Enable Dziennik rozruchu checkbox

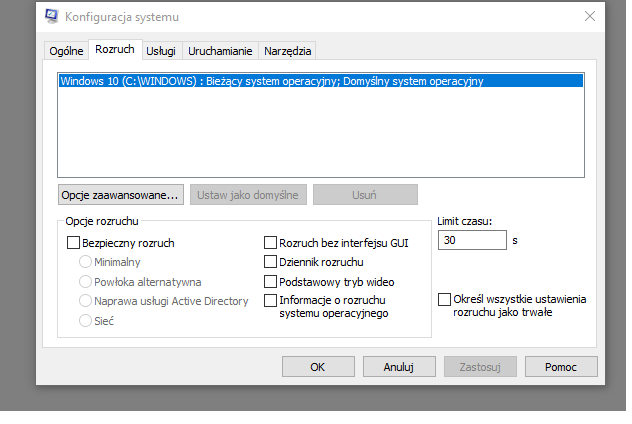click(x=270, y=262)
